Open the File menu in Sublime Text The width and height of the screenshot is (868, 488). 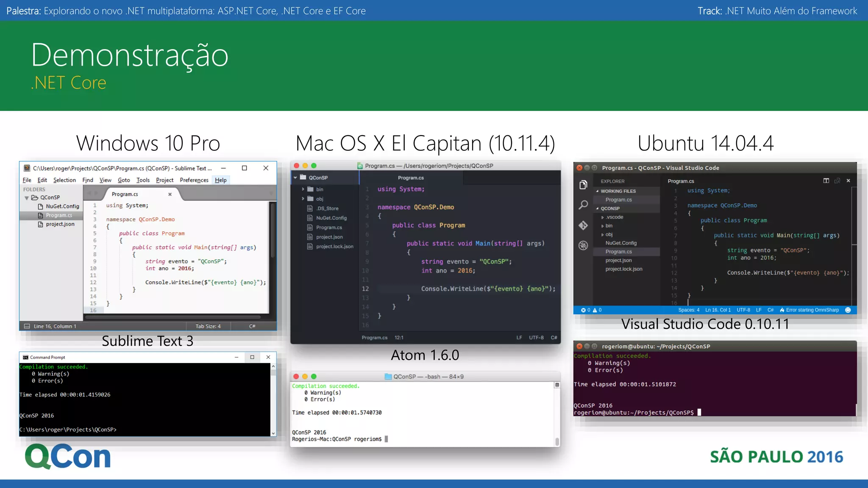coord(27,180)
